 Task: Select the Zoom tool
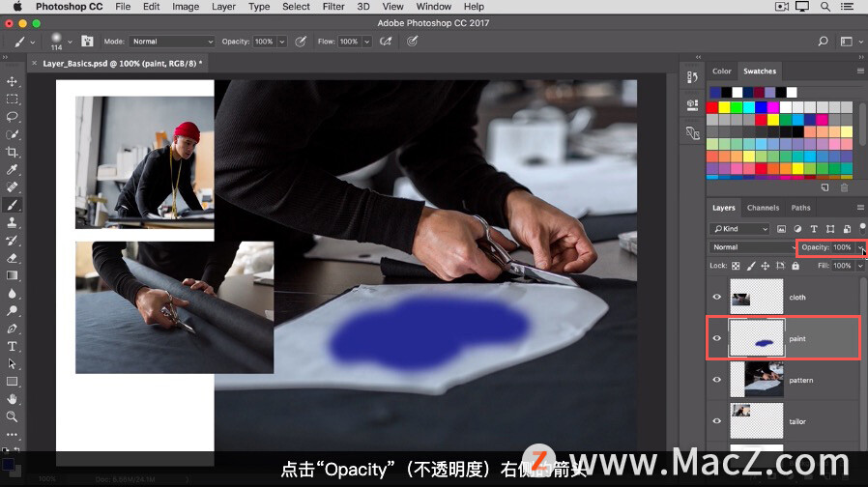(13, 416)
